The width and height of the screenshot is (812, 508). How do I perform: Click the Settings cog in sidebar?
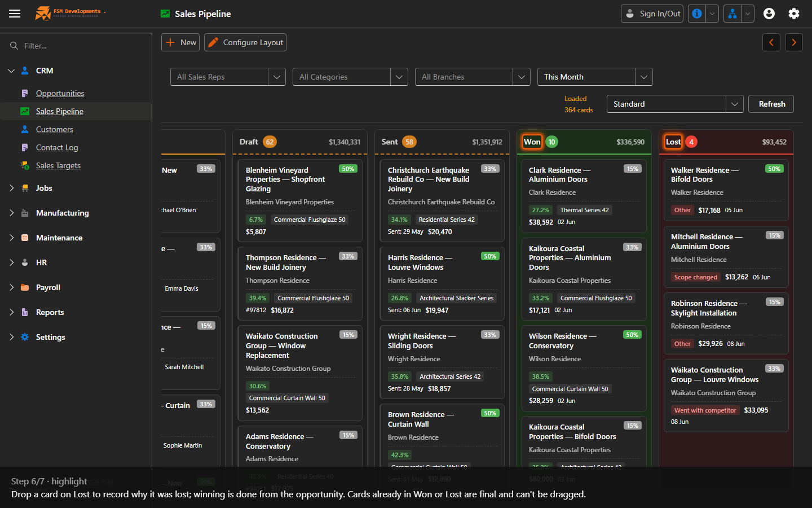click(x=25, y=337)
